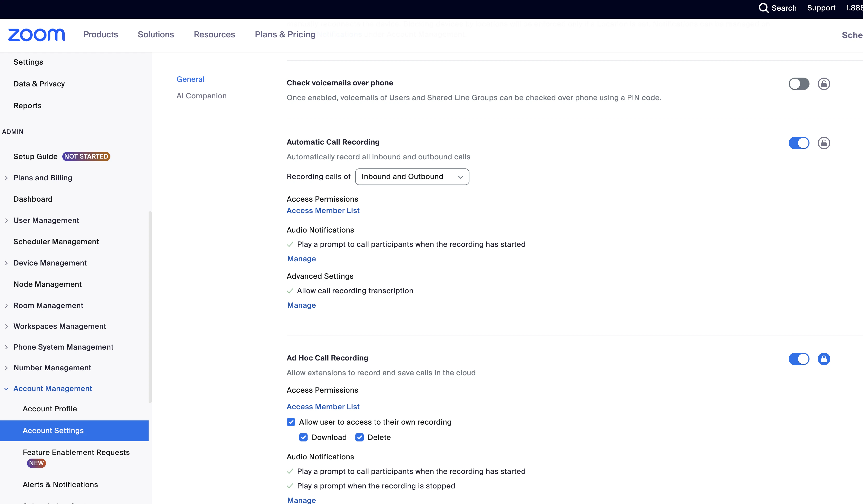Open the Access Member List
The height and width of the screenshot is (504, 863).
pyautogui.click(x=323, y=210)
